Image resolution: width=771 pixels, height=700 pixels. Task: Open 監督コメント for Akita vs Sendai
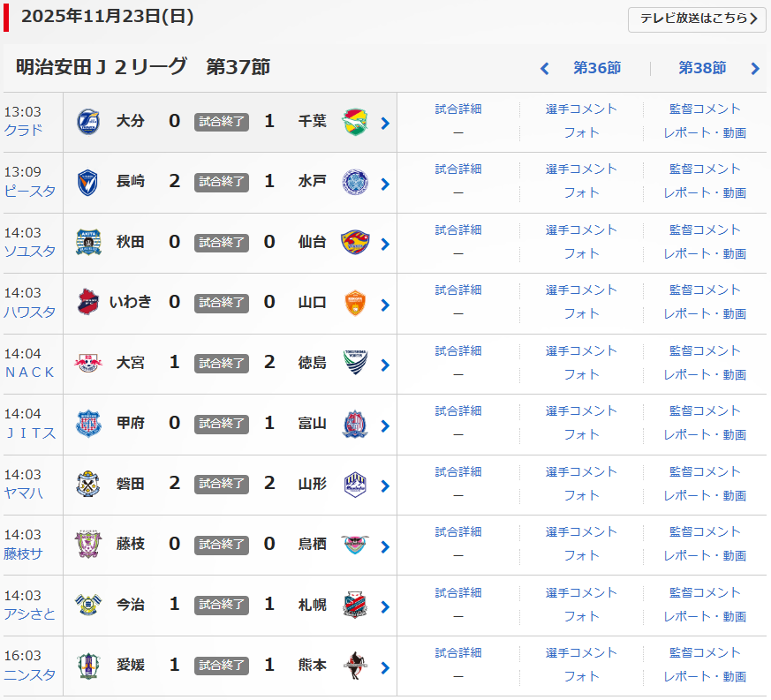point(705,230)
